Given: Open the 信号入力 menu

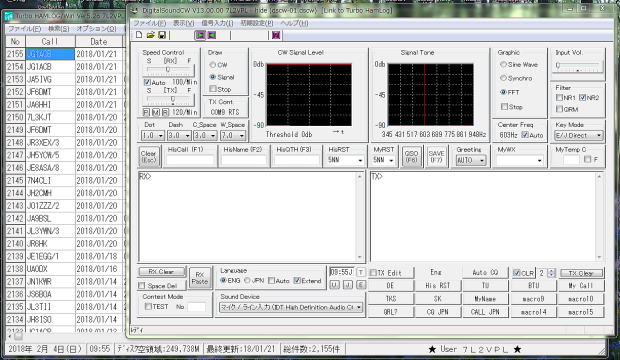Looking at the screenshot, I should pyautogui.click(x=217, y=23).
